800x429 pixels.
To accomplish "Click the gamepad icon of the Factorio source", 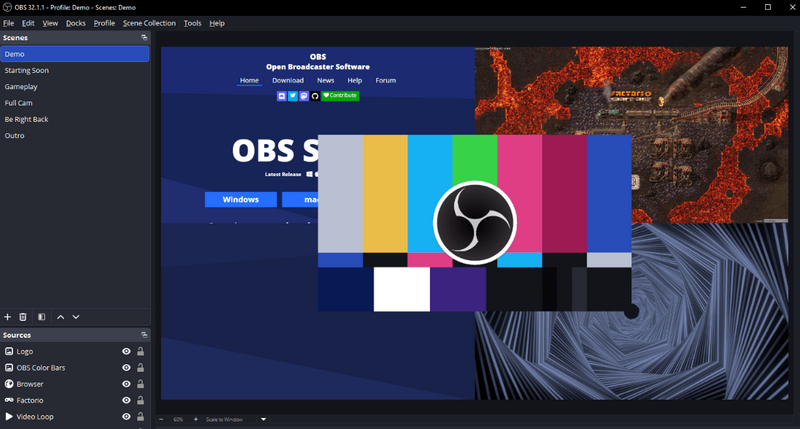I will [x=9, y=400].
